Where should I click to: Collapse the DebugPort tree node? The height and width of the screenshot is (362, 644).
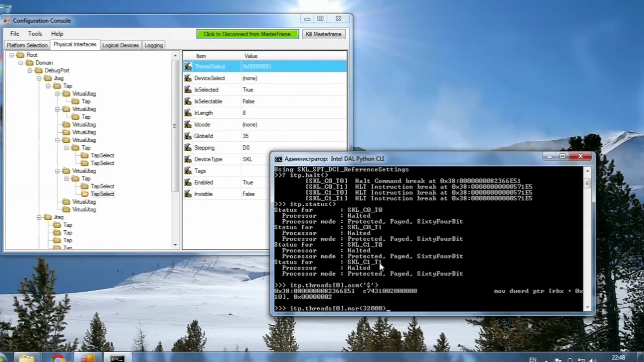pos(30,70)
